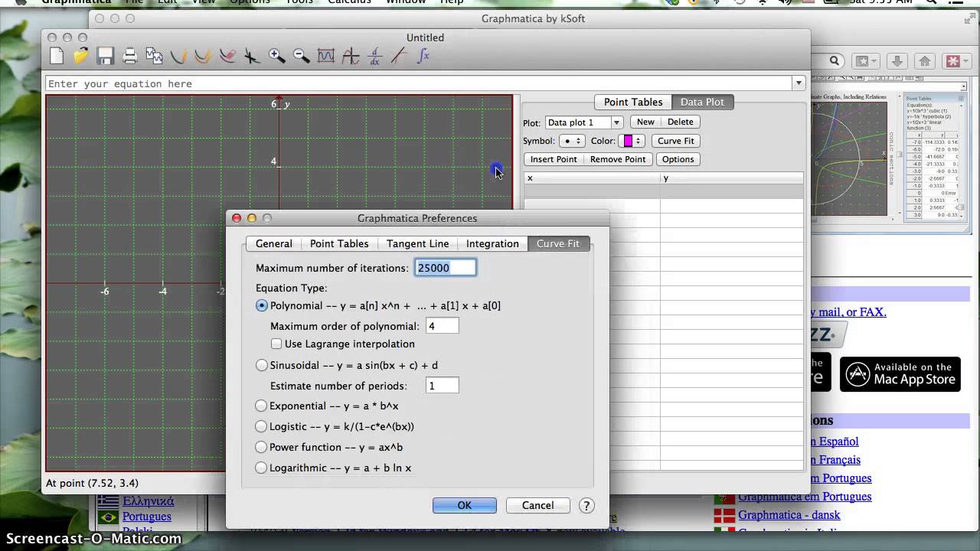Click the browser bookmarks star icon

click(x=867, y=61)
